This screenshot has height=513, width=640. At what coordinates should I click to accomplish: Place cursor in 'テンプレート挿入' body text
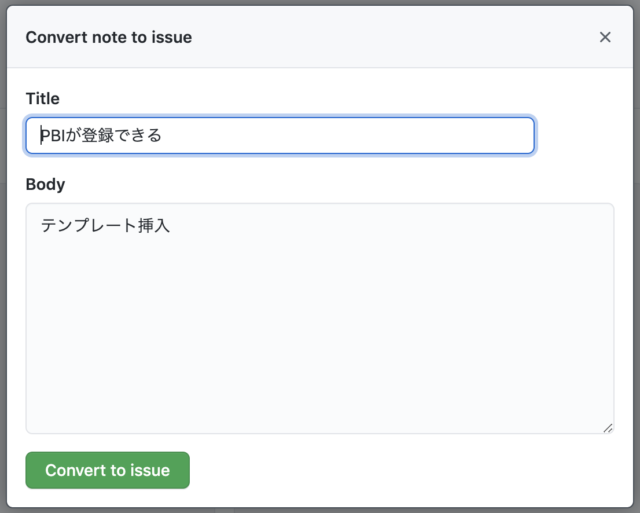105,225
